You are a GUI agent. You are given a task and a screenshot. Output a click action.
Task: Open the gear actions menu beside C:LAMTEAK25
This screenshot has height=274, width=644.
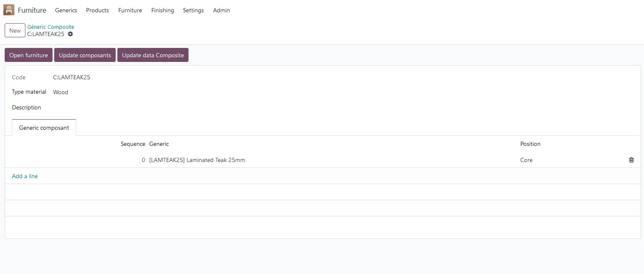pos(70,34)
